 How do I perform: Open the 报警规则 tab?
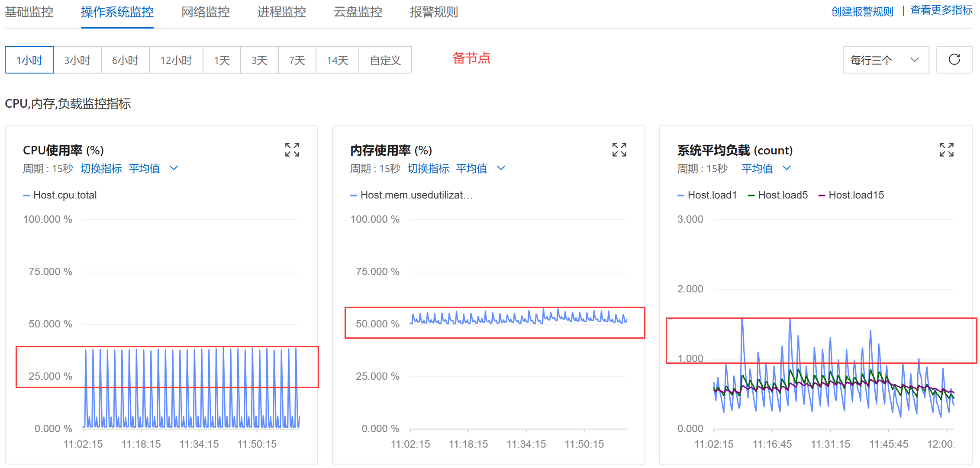click(434, 12)
